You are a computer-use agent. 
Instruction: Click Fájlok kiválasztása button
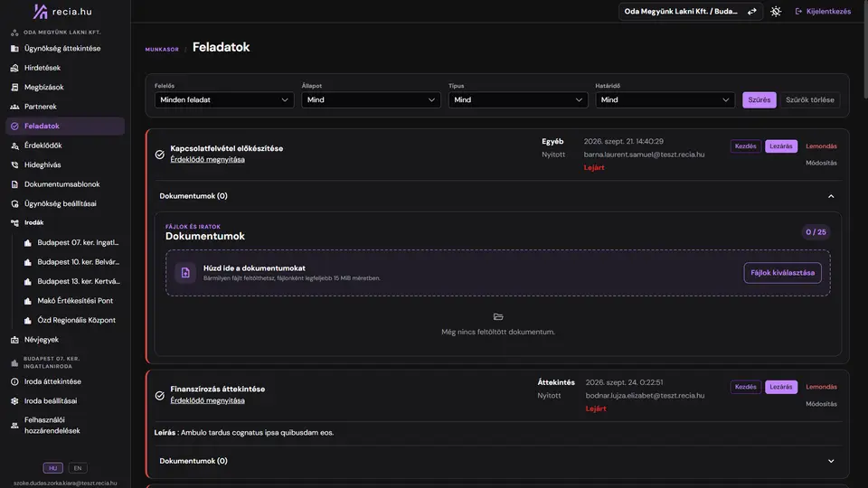click(x=782, y=273)
